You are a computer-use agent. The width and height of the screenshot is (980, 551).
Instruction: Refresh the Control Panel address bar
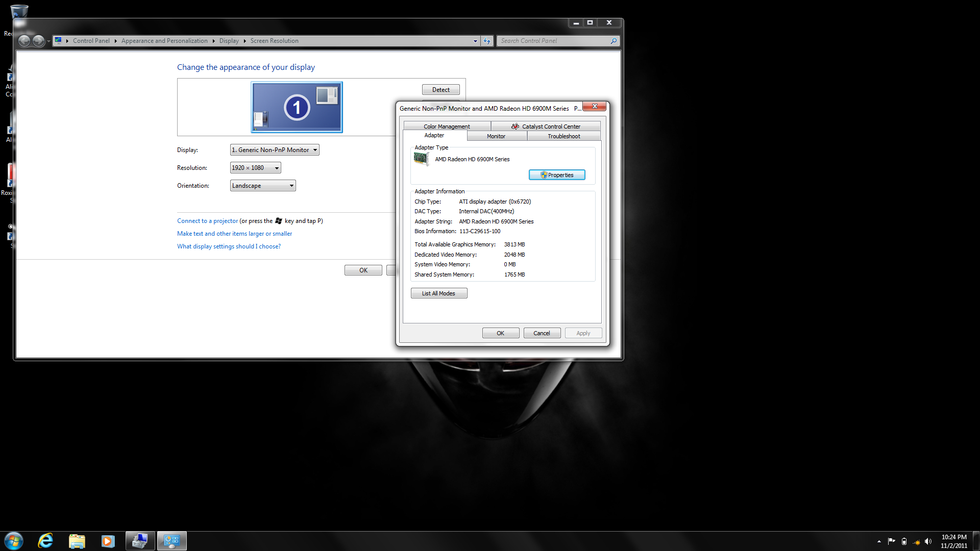tap(487, 41)
